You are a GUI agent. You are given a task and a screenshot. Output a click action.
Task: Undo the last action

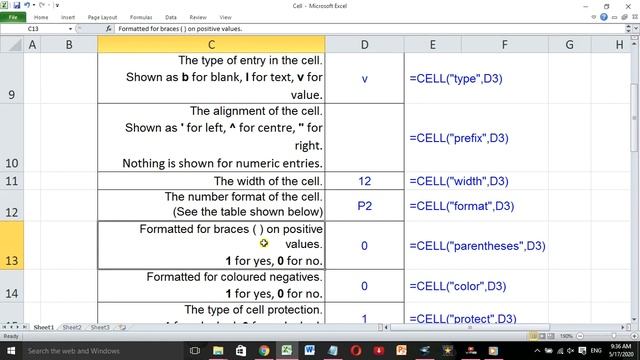27,5
